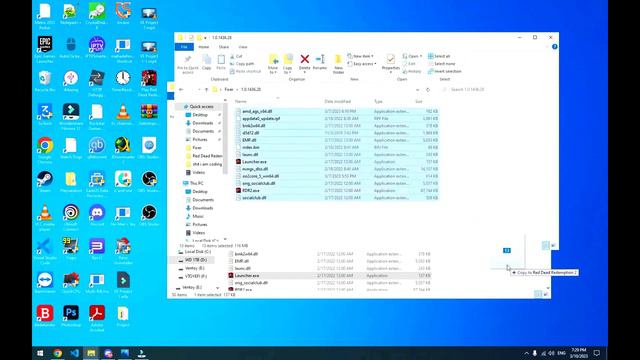
Task: Select Local Disk (C:) in back window
Action: tap(195, 252)
